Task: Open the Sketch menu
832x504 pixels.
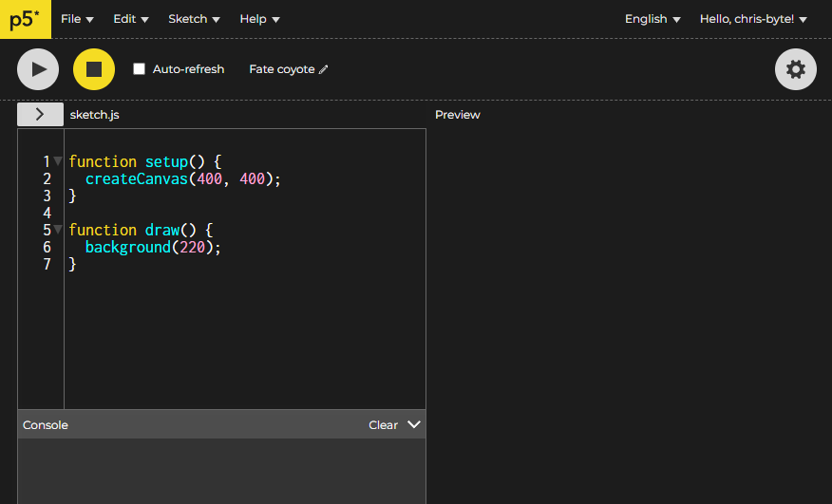Action: pyautogui.click(x=194, y=19)
